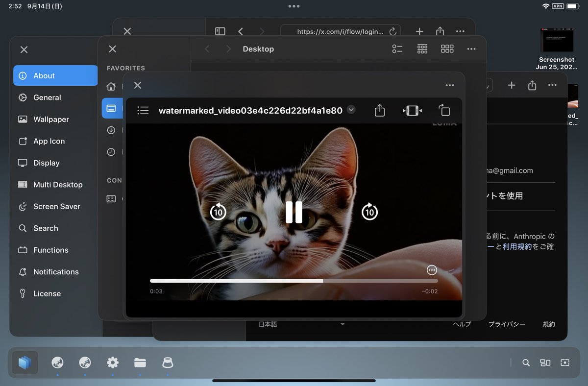Select the Recents clock icon in Files sidebar
The height and width of the screenshot is (386, 588).
click(111, 152)
